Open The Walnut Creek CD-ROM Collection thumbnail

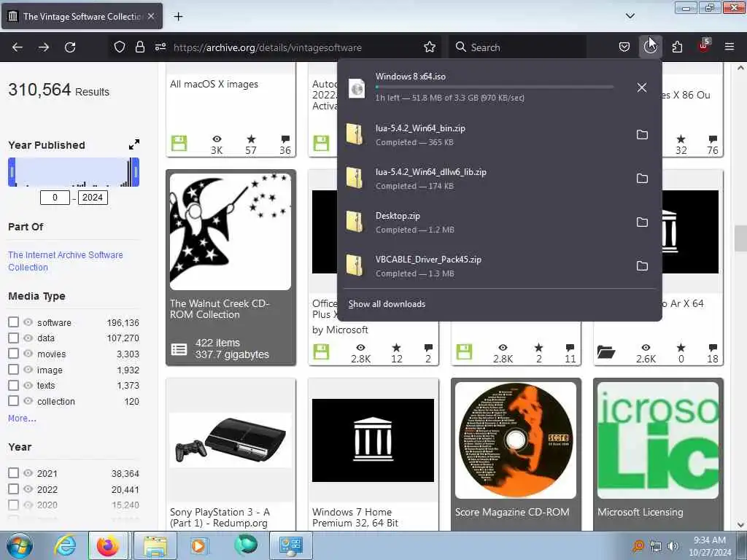[x=231, y=231]
